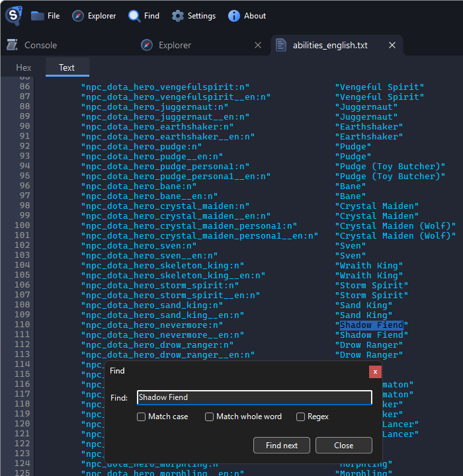Click the Console tab's terminal icon
The width and height of the screenshot is (463, 476).
pyautogui.click(x=12, y=45)
